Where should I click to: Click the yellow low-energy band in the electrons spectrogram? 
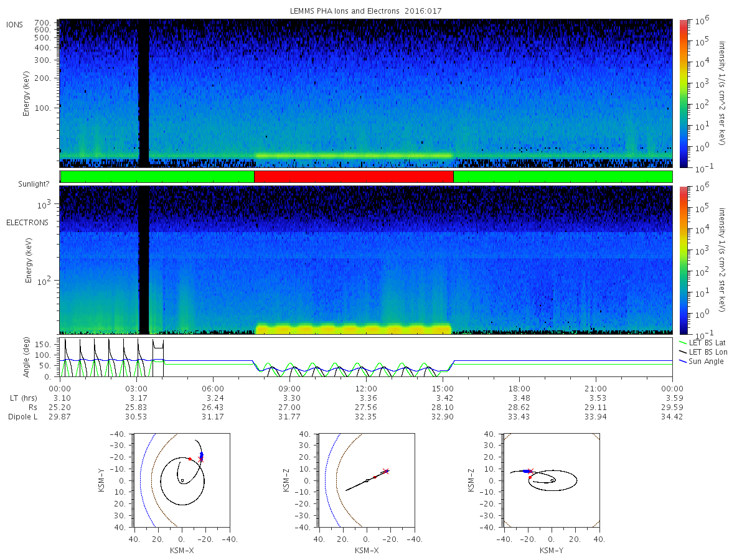point(354,329)
